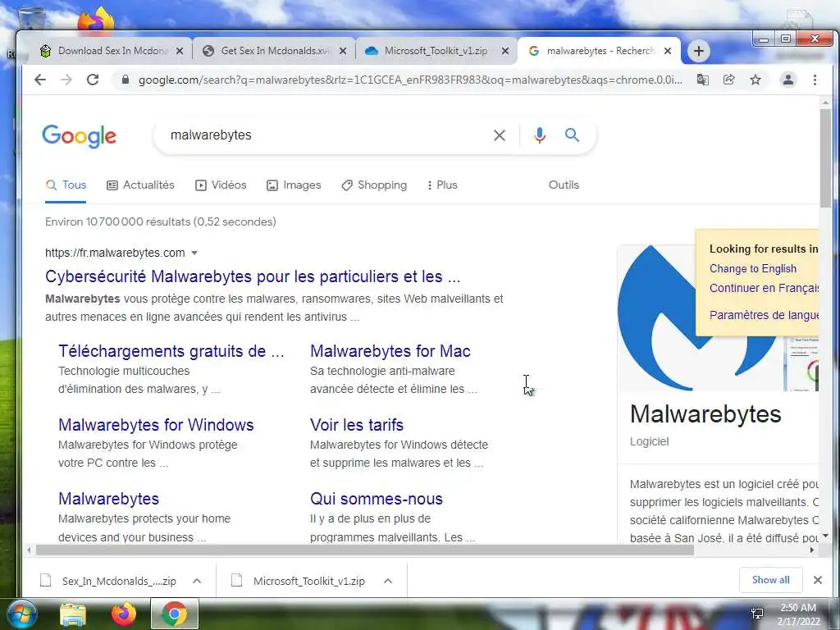Viewport: 840px width, 630px height.
Task: Click the network tray icon
Action: (757, 614)
